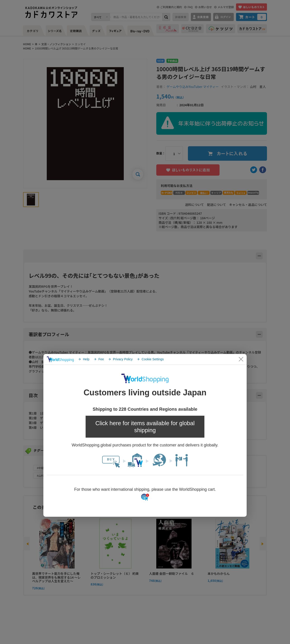
Task: Click the カートに入れる button
Action: 227,153
